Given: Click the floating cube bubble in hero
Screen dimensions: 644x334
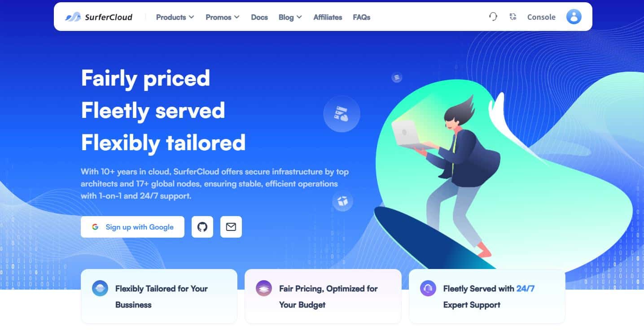Looking at the screenshot, I should click(343, 201).
